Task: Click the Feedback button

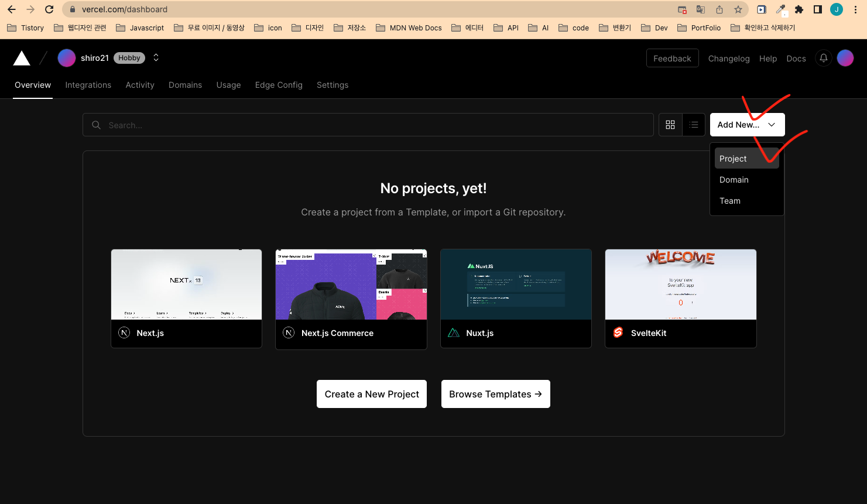Action: 672,58
